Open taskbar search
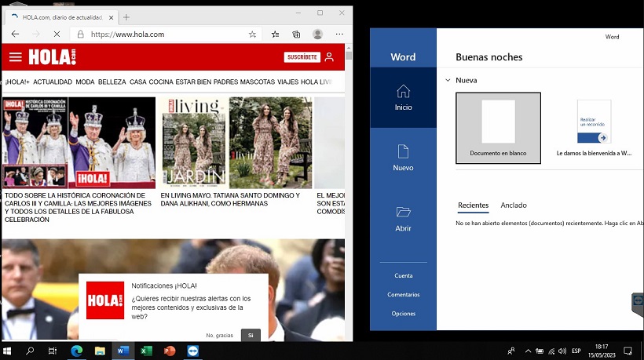Screen dimensions: 644x360 tap(30, 351)
